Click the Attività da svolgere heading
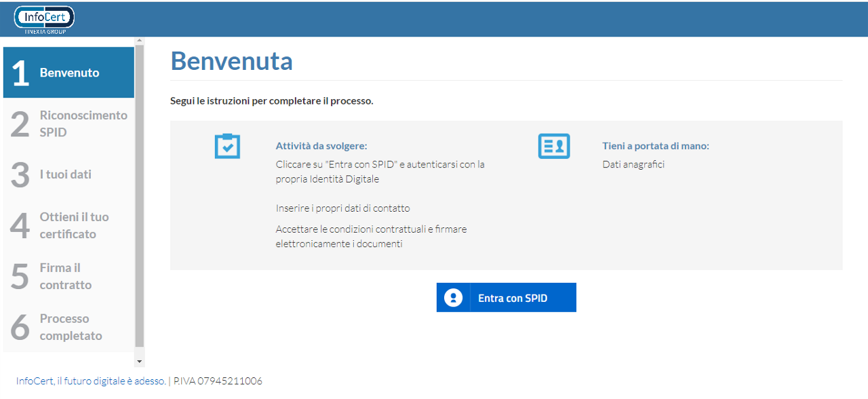This screenshot has height=399, width=868. pyautogui.click(x=321, y=146)
